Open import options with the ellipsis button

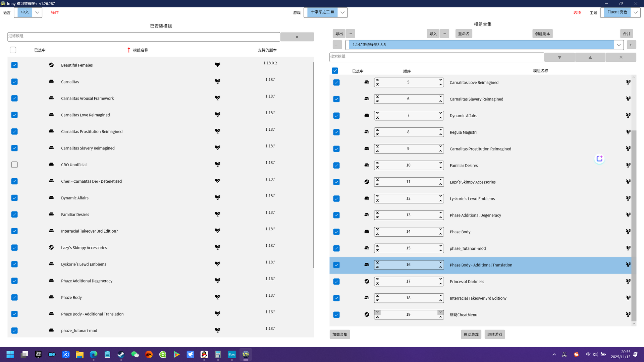click(444, 34)
